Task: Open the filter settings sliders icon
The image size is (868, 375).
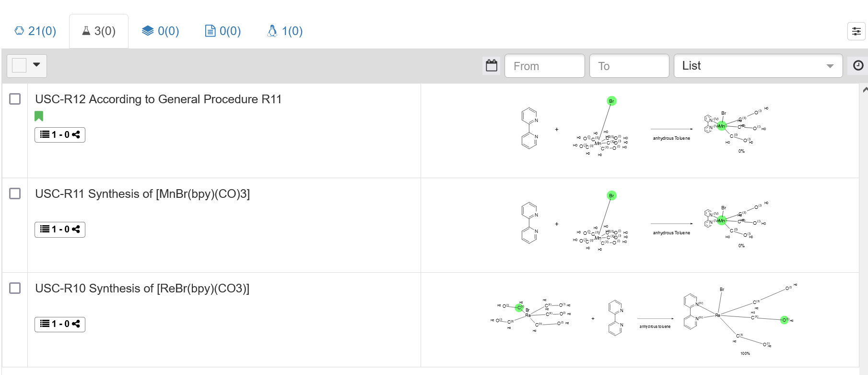Action: (856, 31)
